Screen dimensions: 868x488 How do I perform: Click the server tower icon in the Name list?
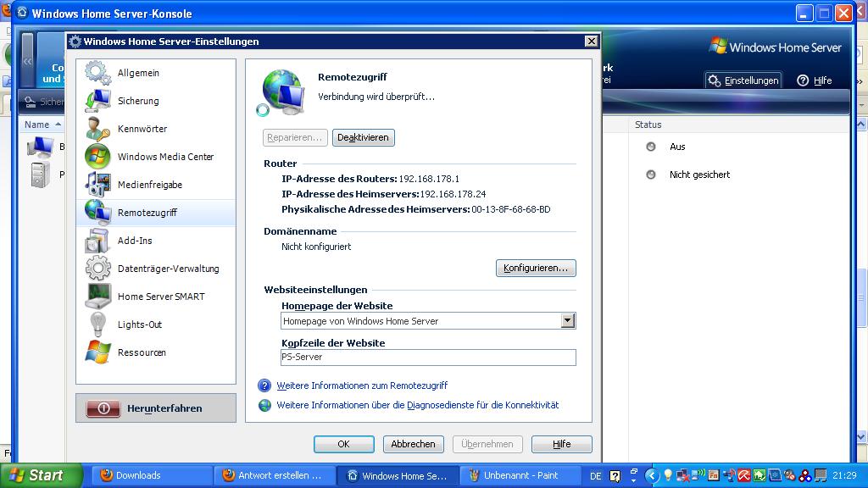click(x=40, y=175)
